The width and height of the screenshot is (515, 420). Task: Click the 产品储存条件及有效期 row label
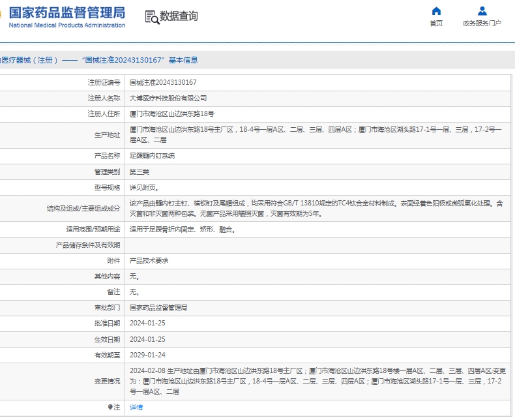tap(88, 245)
